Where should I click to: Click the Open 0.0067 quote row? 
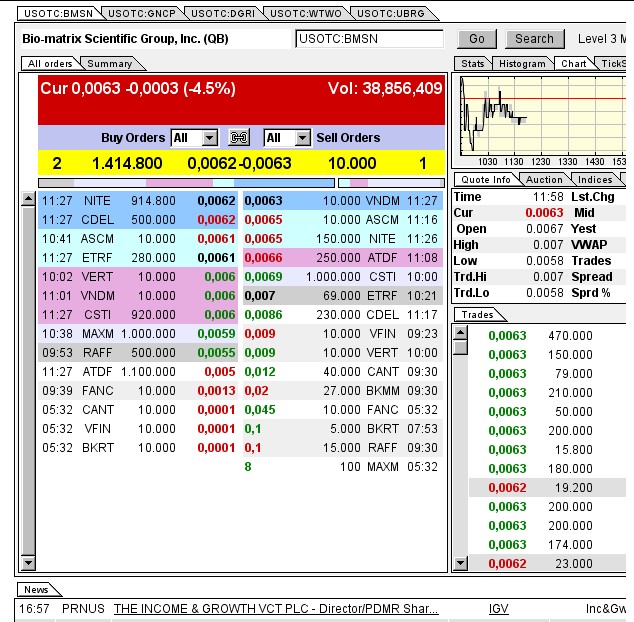509,228
